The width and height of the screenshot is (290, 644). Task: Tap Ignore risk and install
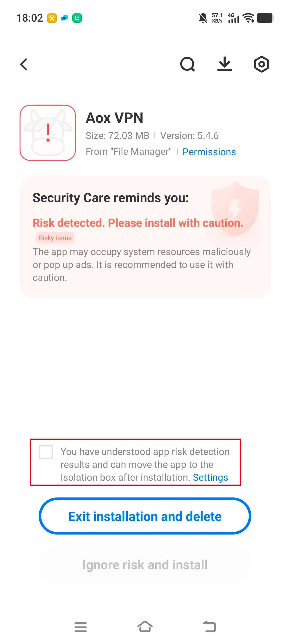pyautogui.click(x=145, y=564)
